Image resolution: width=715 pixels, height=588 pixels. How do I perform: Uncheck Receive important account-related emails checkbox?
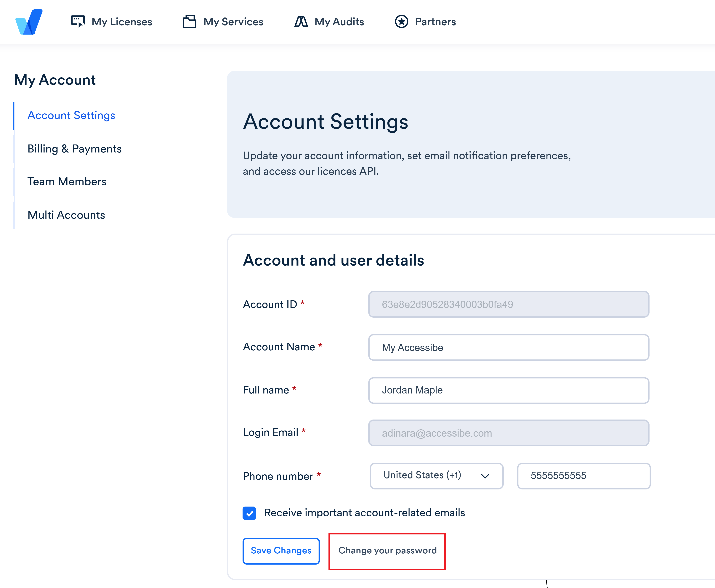coord(249,513)
